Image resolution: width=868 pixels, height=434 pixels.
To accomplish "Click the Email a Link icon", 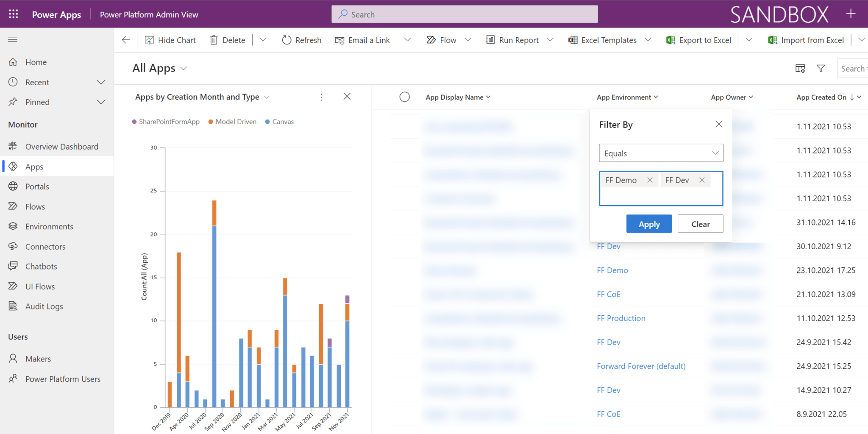I will coord(340,39).
